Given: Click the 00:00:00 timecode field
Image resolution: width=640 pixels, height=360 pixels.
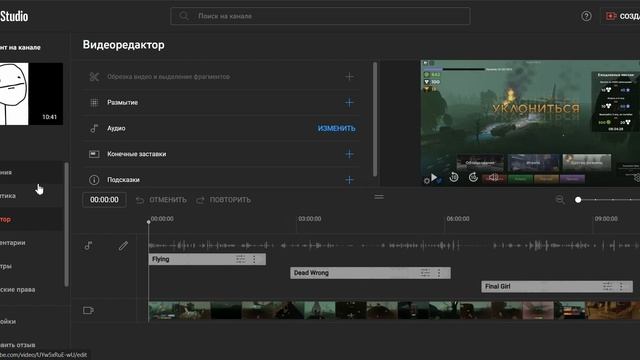Looking at the screenshot, I should [104, 200].
